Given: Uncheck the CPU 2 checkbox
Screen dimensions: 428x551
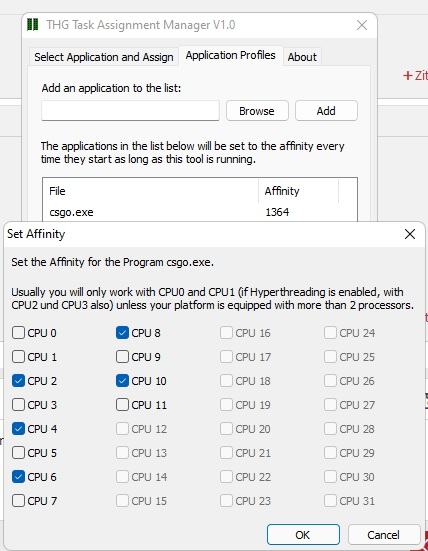Looking at the screenshot, I should [x=18, y=381].
